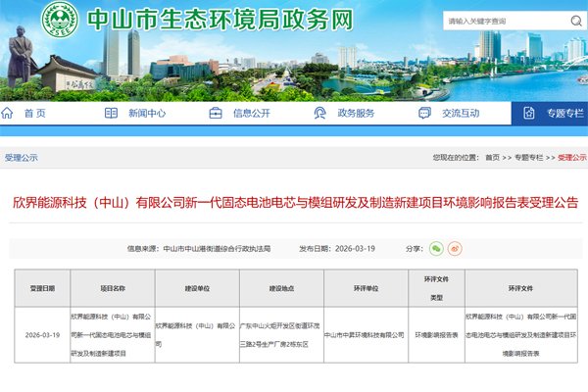588x392 pixels.
Task: Click the 建设单位 cell 欣界能源科技
Action: [x=195, y=335]
